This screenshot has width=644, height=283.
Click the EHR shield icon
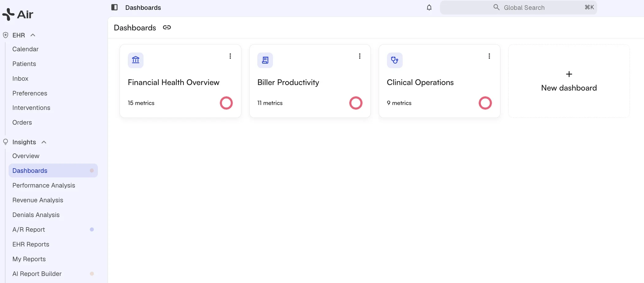(6, 35)
